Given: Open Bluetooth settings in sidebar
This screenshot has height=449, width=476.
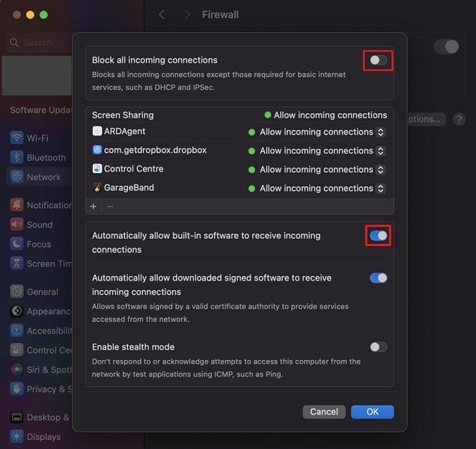Looking at the screenshot, I should 46,157.
